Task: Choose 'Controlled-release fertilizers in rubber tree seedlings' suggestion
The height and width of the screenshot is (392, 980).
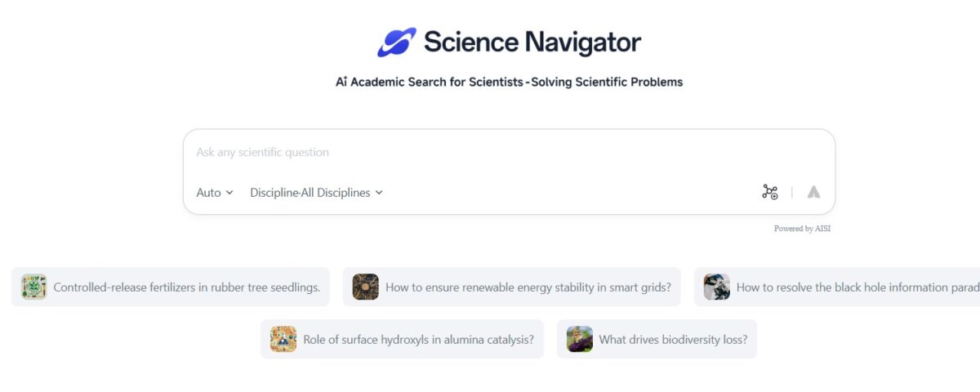Action: coord(171,287)
